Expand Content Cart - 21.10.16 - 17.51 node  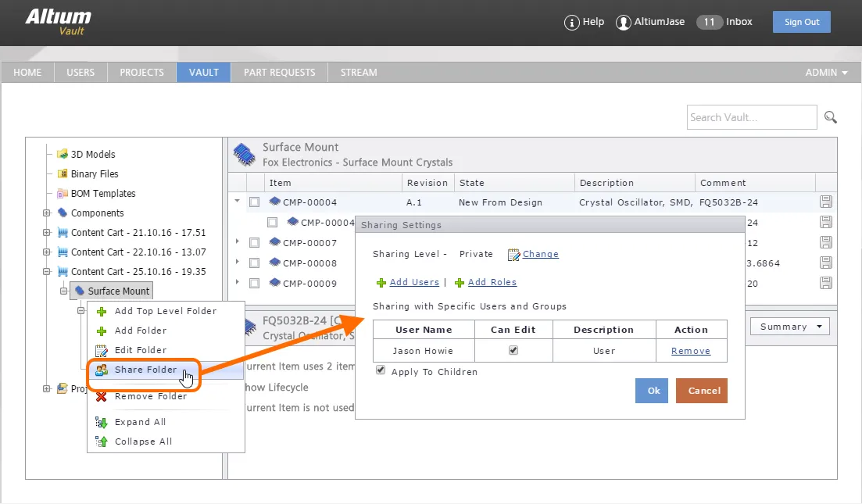tap(47, 233)
